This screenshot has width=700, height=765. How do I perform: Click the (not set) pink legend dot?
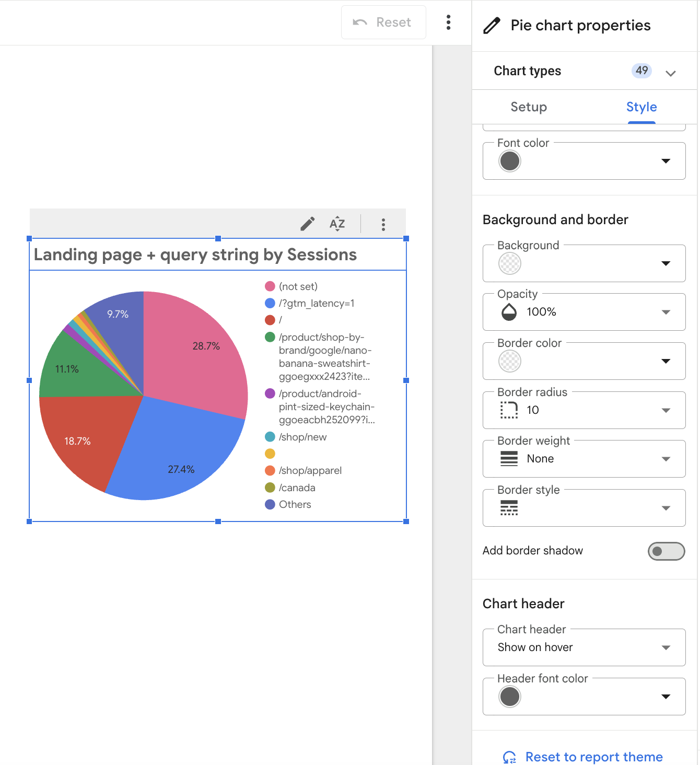tap(270, 286)
